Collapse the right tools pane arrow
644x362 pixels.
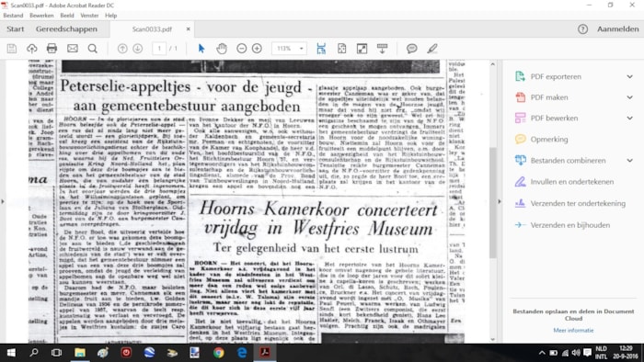point(500,201)
